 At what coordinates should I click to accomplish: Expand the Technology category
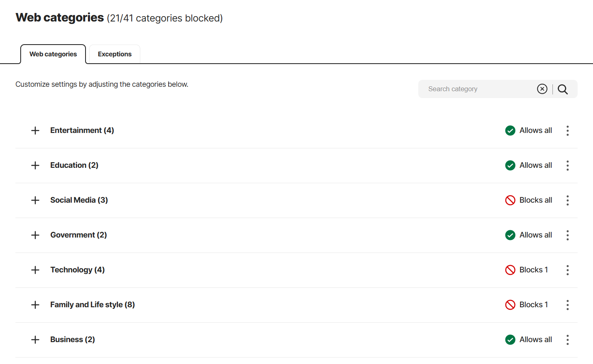point(35,270)
